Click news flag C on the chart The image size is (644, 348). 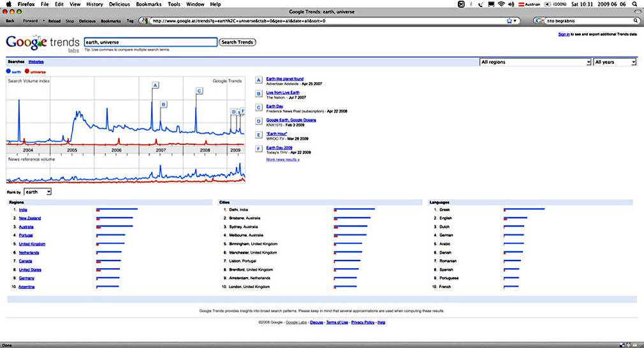[199, 91]
